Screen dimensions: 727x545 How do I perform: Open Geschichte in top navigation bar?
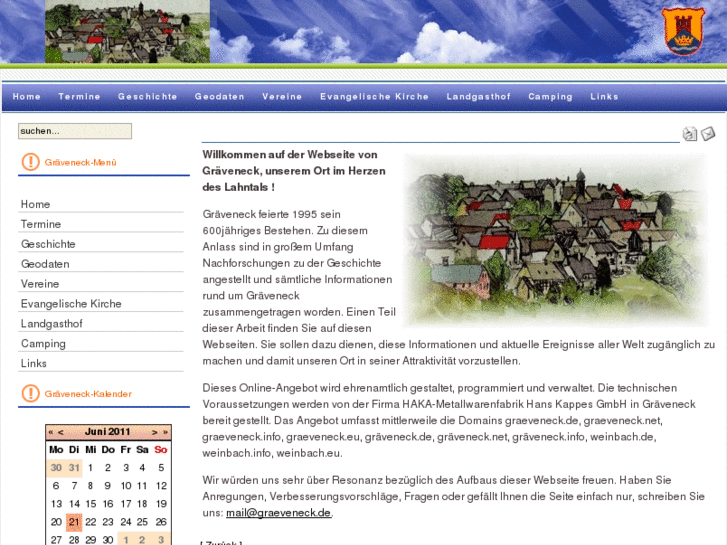point(147,96)
